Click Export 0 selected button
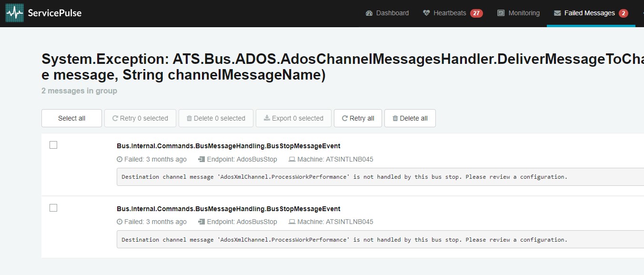Viewport: 644px width, 275px height. click(293, 118)
